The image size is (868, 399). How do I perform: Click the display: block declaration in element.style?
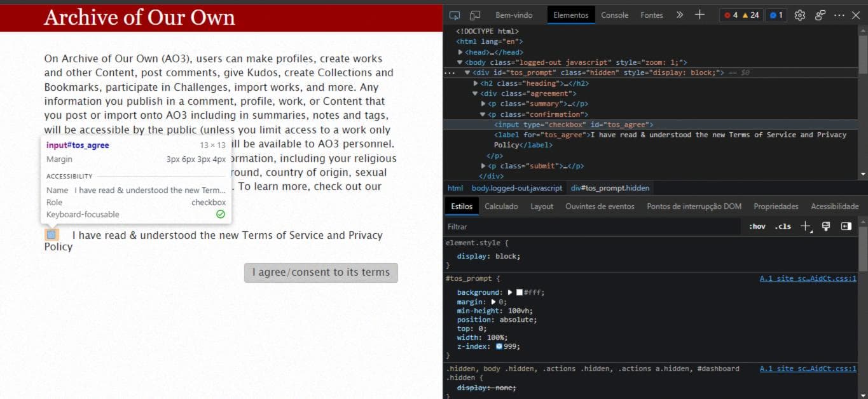point(488,256)
